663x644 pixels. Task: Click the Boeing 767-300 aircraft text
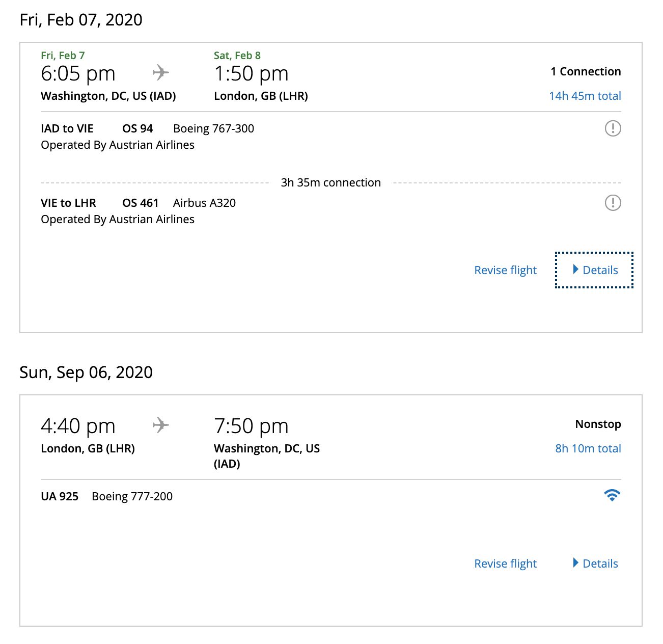213,128
